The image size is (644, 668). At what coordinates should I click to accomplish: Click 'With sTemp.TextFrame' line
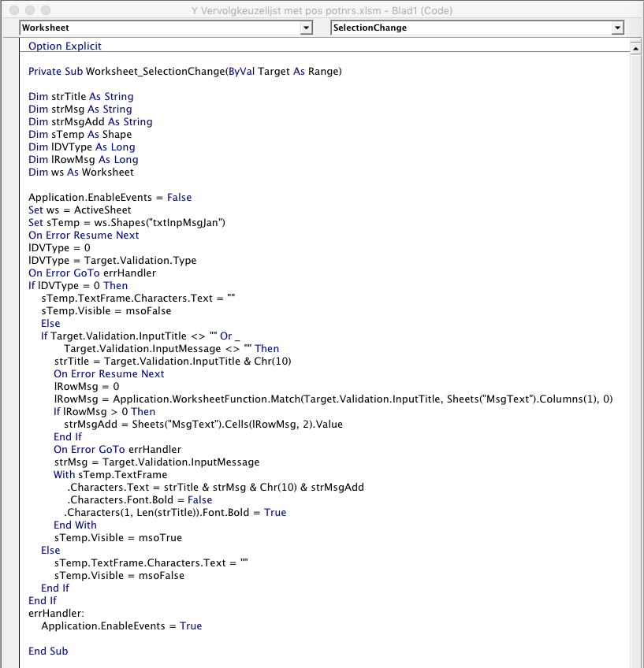click(110, 474)
